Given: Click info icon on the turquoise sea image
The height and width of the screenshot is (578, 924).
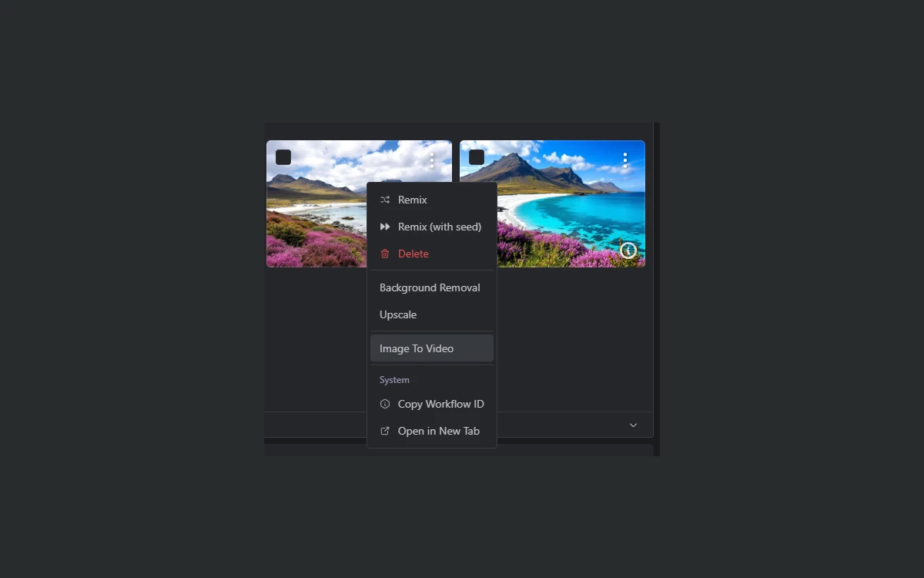Looking at the screenshot, I should pyautogui.click(x=628, y=250).
